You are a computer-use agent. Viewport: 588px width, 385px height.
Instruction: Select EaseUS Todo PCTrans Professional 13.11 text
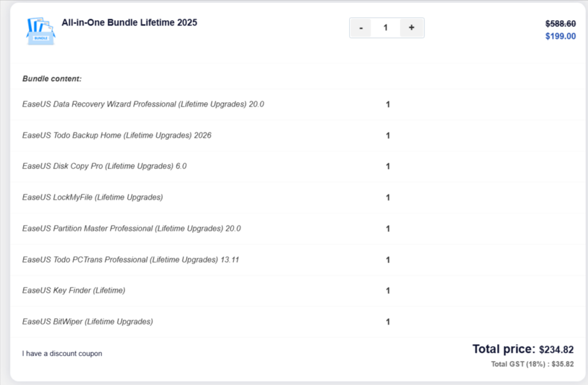point(130,260)
